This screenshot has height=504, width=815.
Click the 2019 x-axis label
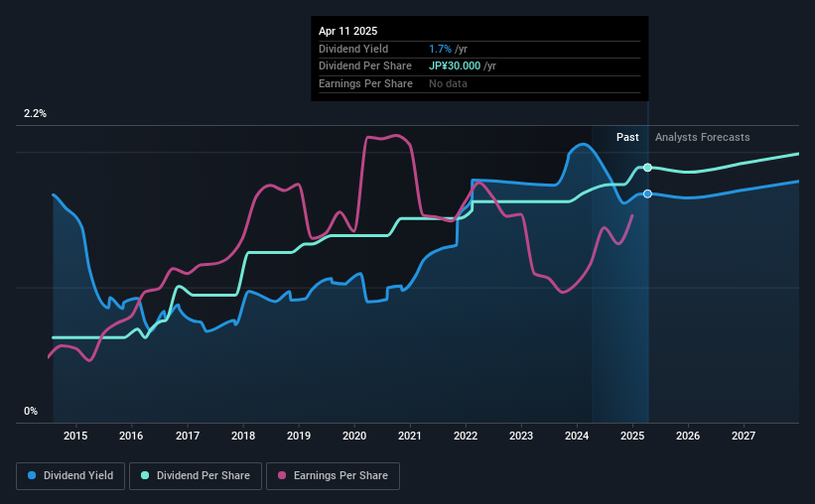point(299,436)
